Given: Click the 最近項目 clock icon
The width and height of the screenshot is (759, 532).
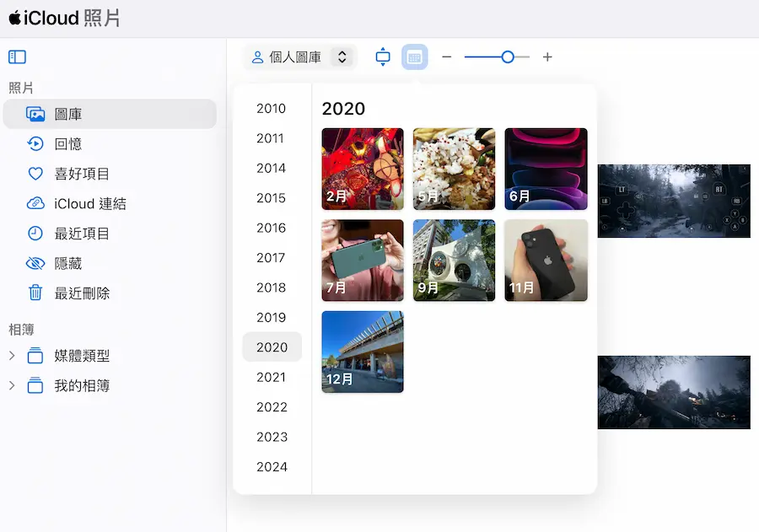Looking at the screenshot, I should pyautogui.click(x=35, y=234).
